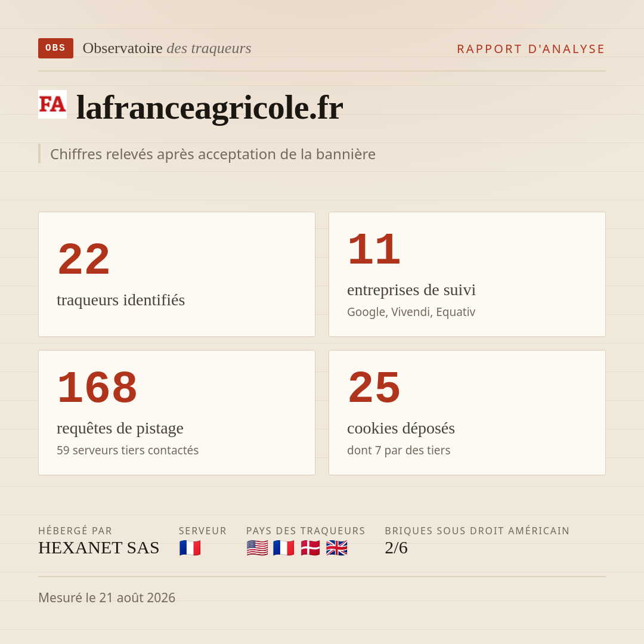This screenshot has width=644, height=644.
Task: Click the 11 companies count
Action: click(x=374, y=249)
